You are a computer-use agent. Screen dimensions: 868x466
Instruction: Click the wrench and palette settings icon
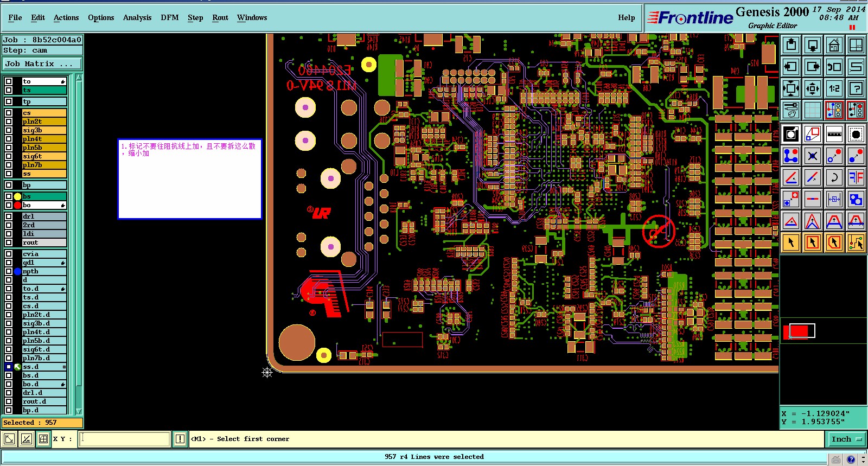pos(791,110)
